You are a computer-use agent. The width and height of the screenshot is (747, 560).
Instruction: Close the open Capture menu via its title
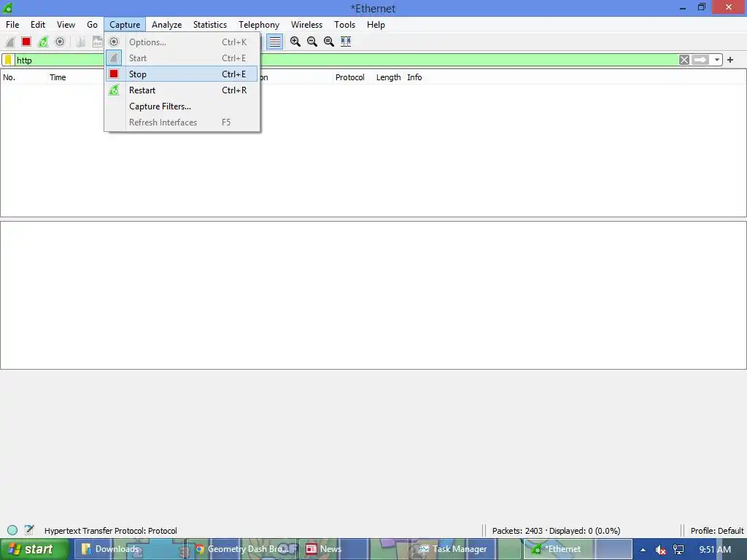(x=125, y=25)
